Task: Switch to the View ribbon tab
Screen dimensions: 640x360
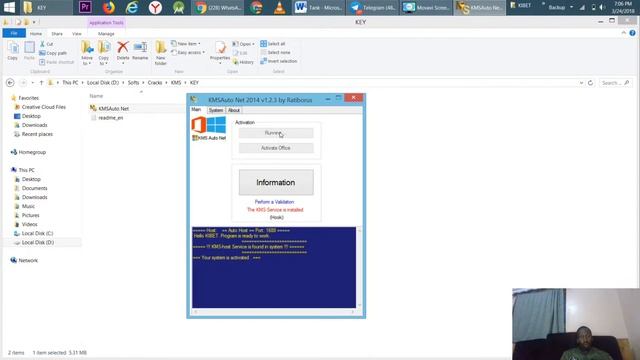Action: [x=77, y=33]
